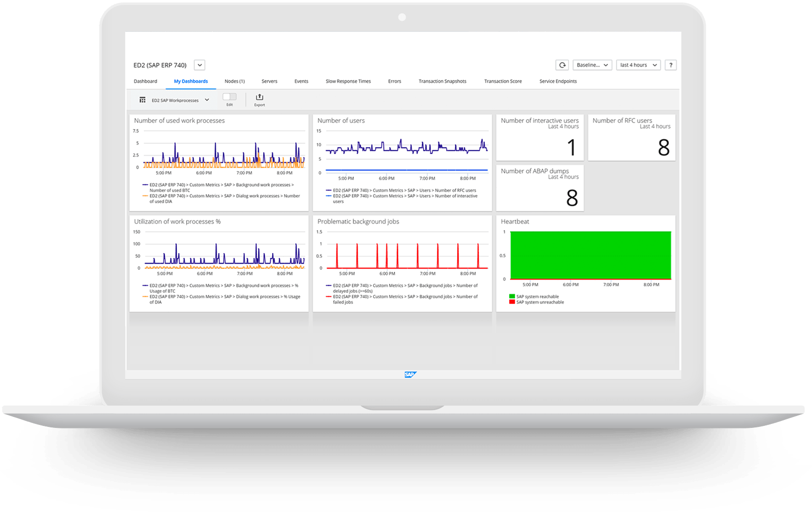Open the Baseline dropdown
The image size is (812, 512).
592,65
